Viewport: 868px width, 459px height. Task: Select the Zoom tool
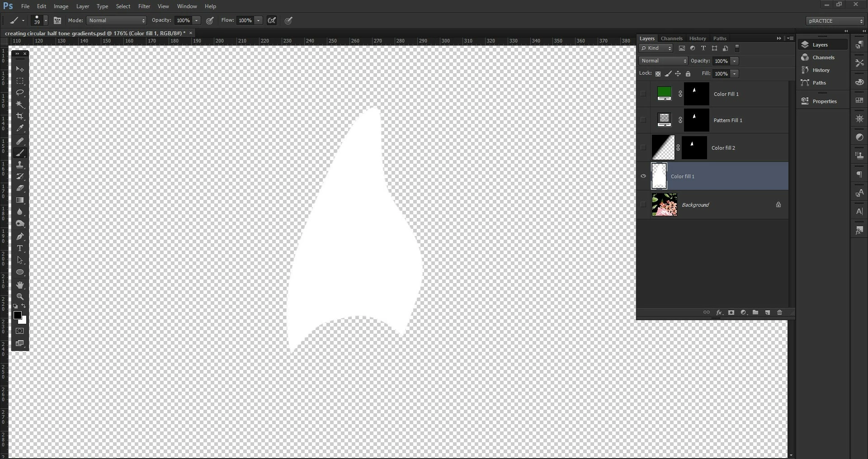[x=20, y=297]
